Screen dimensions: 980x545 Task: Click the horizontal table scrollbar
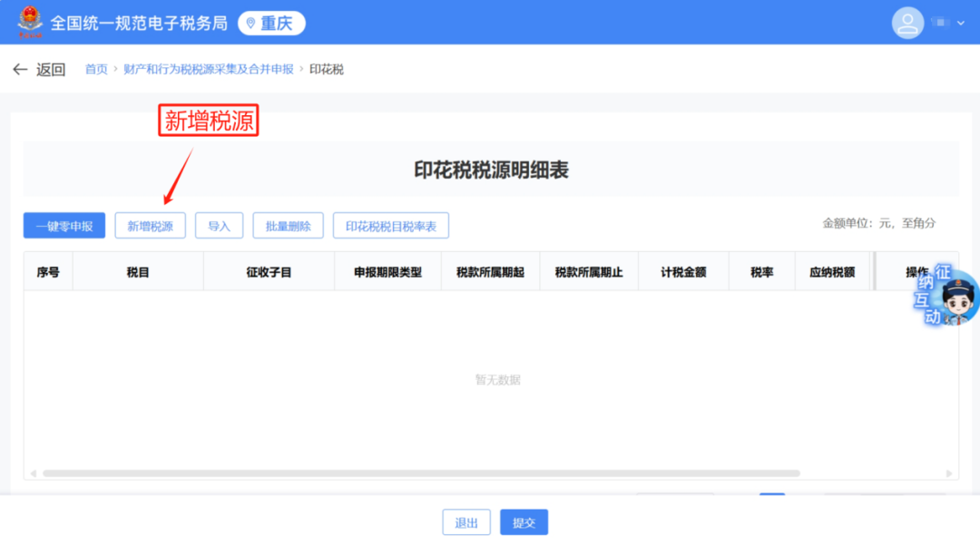[x=421, y=473]
